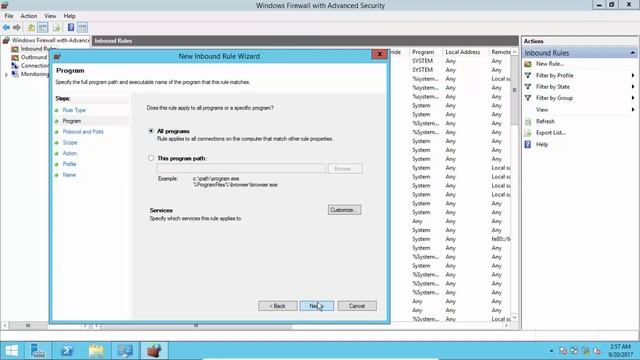Expand the View submenu arrow
Screen dimensions: 640x360
(x=633, y=109)
